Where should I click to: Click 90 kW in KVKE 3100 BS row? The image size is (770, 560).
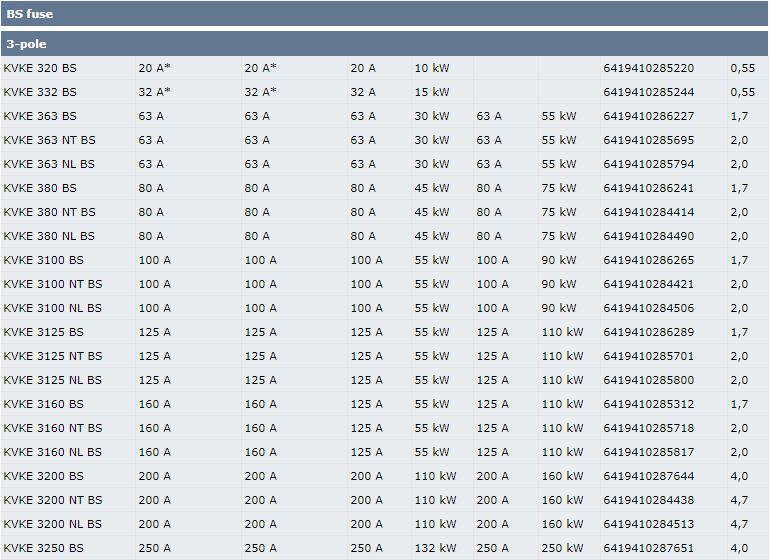click(x=559, y=260)
